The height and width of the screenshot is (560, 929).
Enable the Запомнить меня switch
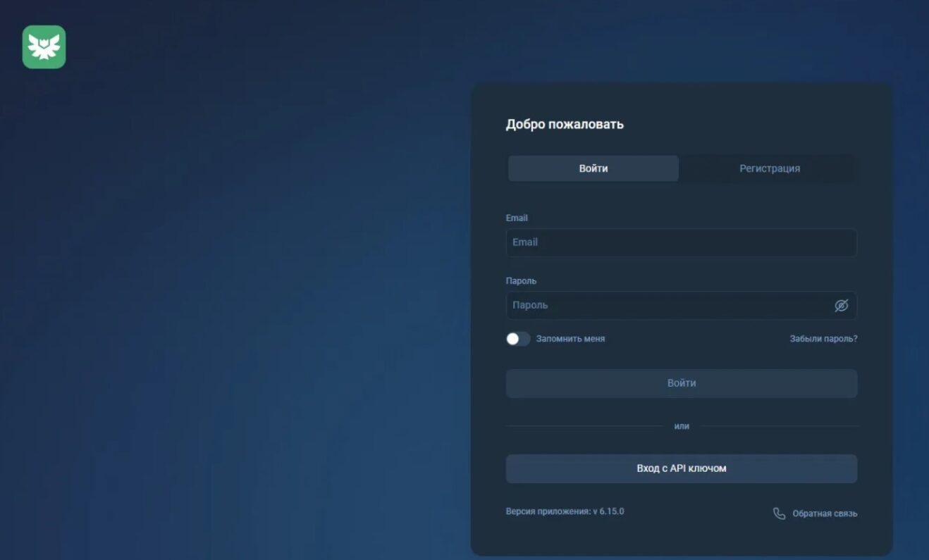518,339
